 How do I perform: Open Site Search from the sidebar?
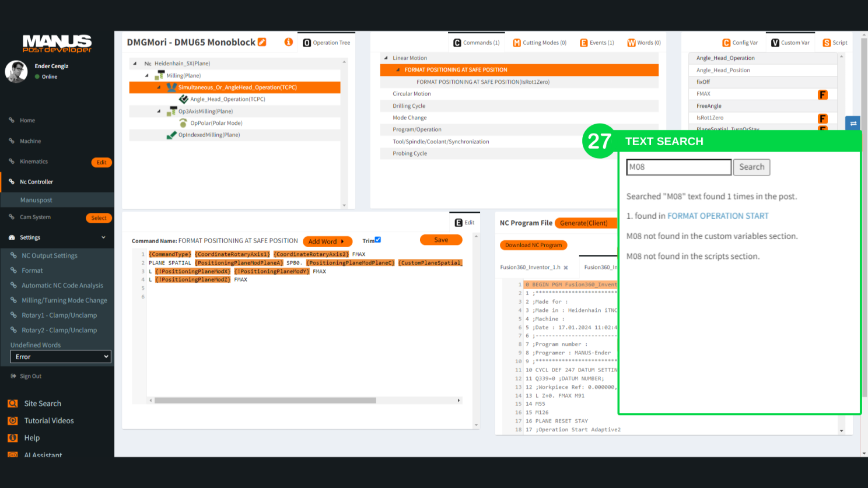[x=42, y=403]
